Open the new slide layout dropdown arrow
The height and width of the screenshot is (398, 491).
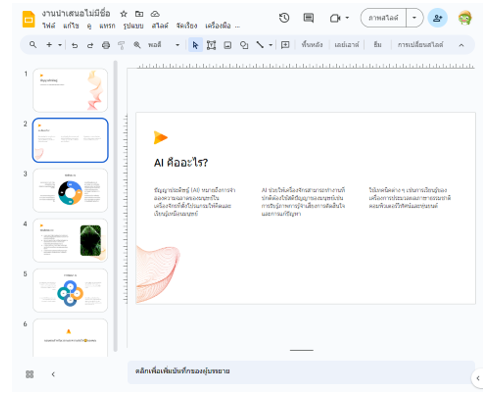tap(60, 45)
